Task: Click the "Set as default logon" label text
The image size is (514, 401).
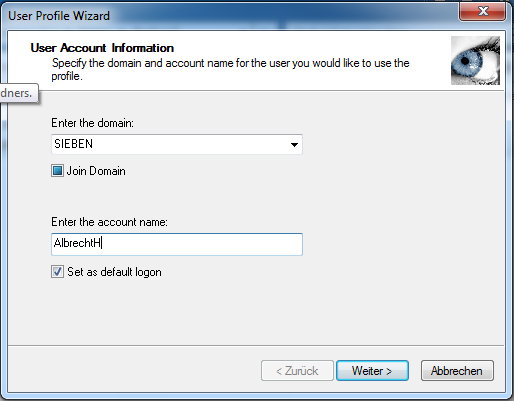Action: (x=114, y=272)
